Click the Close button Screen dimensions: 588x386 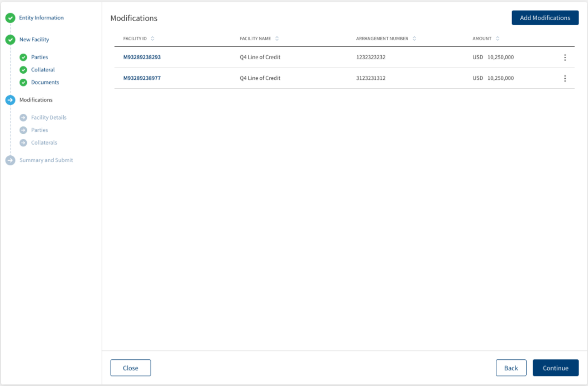click(x=131, y=368)
